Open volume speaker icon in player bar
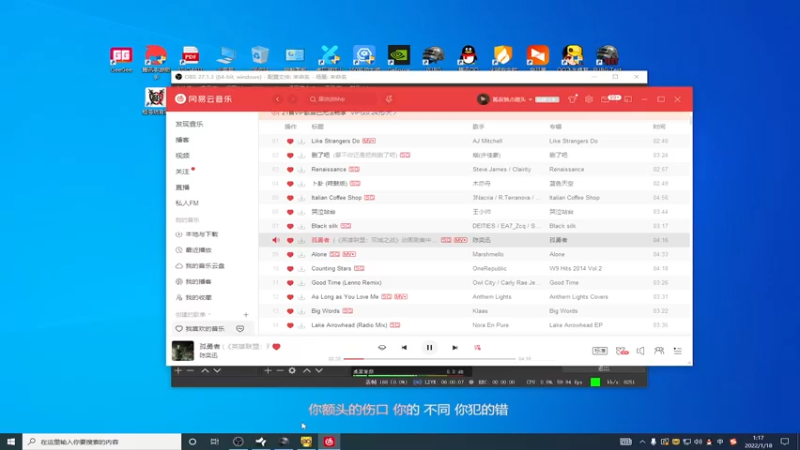Viewport: 800px width, 450px height. pyautogui.click(x=640, y=351)
